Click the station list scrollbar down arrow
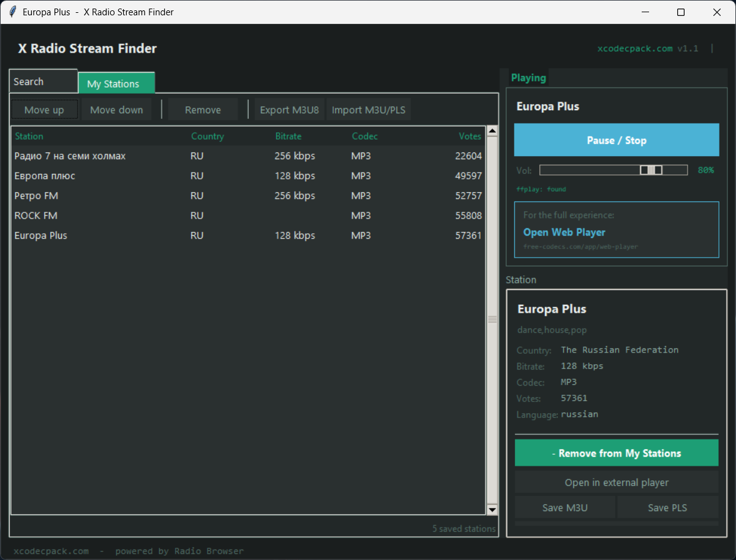 pyautogui.click(x=492, y=510)
